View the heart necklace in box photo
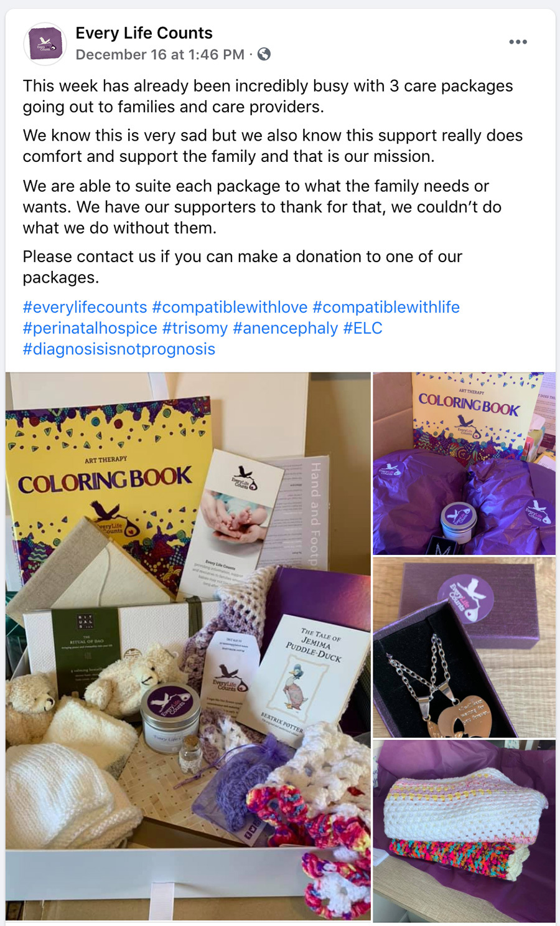 [464, 648]
